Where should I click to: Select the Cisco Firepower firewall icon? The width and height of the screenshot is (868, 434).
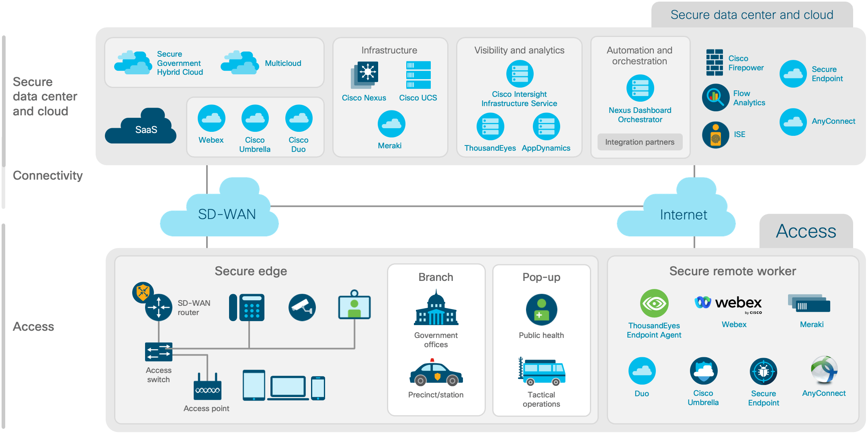tap(715, 63)
